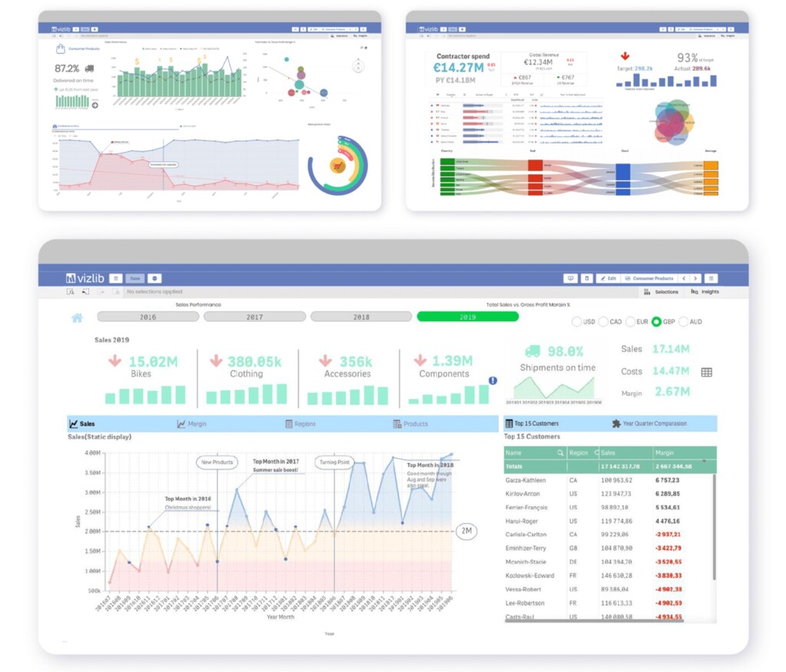The height and width of the screenshot is (672, 786).
Task: Go to next sheet using right chevron
Action: pyautogui.click(x=695, y=278)
